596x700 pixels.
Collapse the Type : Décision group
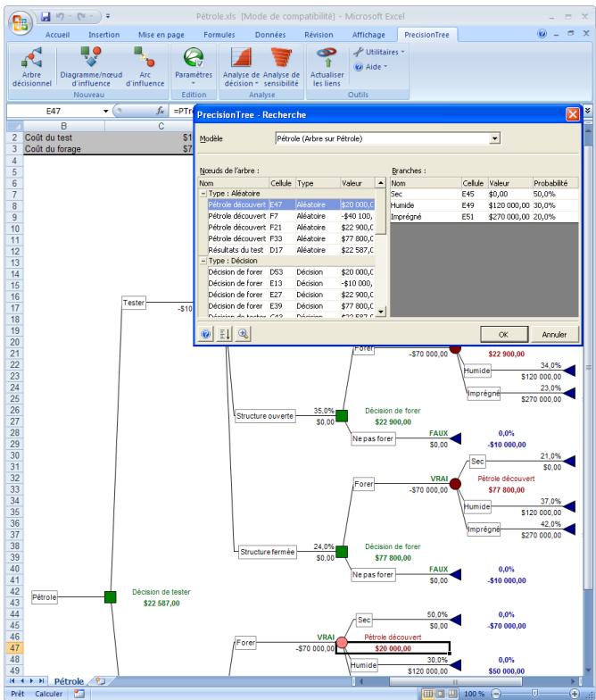pos(203,261)
